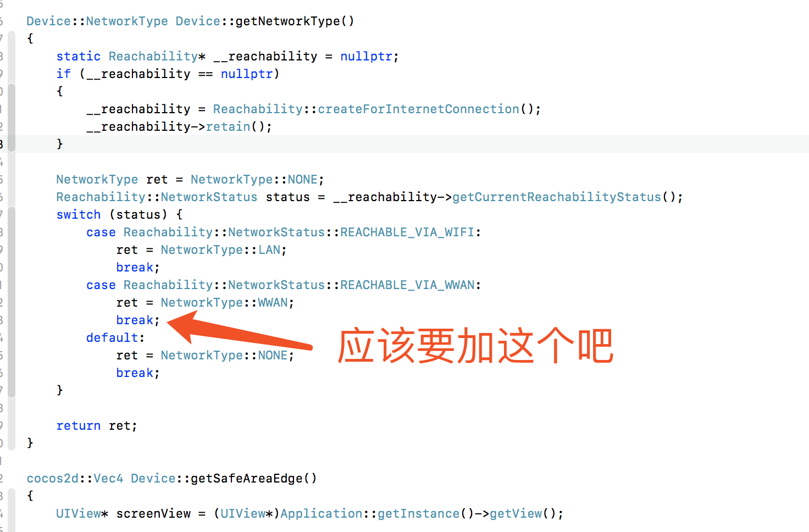Screen dimensions: 809x532
Task: Click the red Chinese annotation text
Action: pos(475,346)
